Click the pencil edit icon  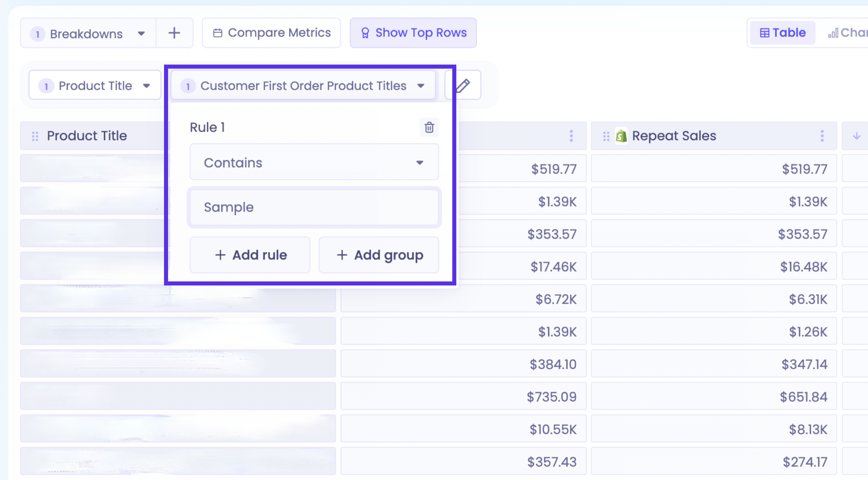[463, 85]
